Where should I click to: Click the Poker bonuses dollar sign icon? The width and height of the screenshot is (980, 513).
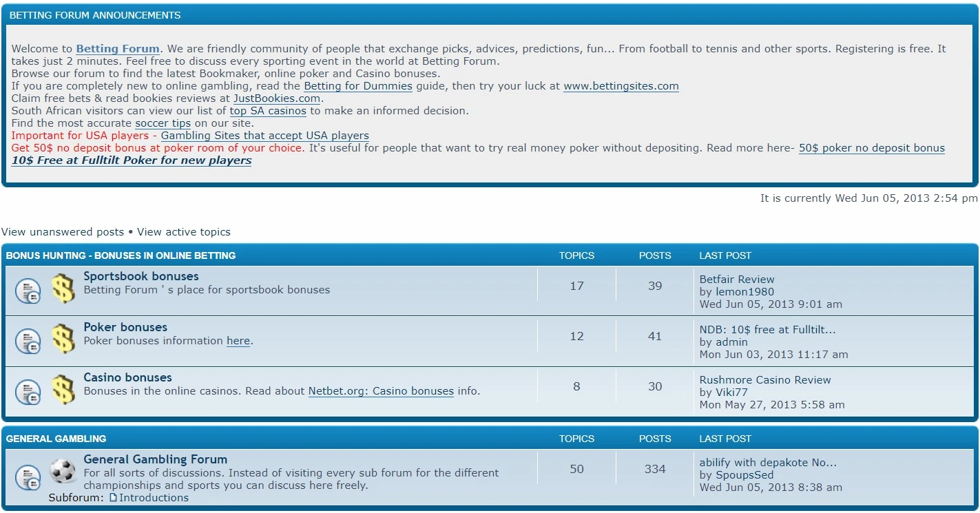(63, 339)
